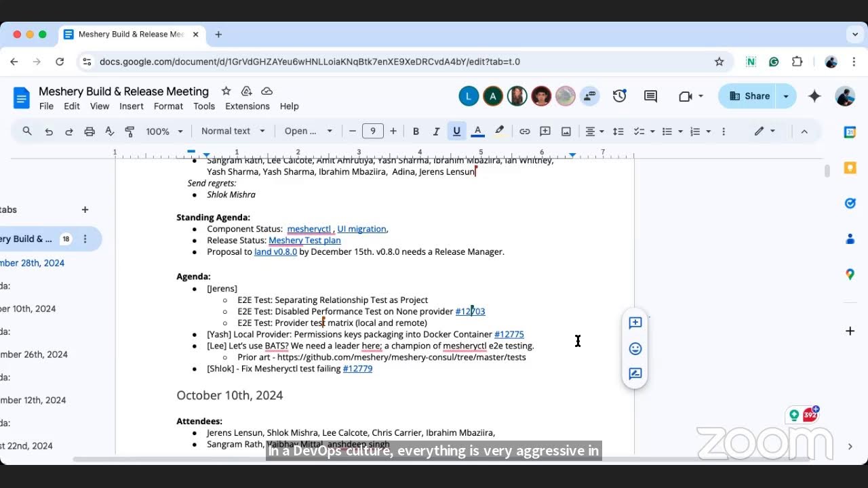
Task: Collapse the menus with the caret
Action: click(x=804, y=131)
